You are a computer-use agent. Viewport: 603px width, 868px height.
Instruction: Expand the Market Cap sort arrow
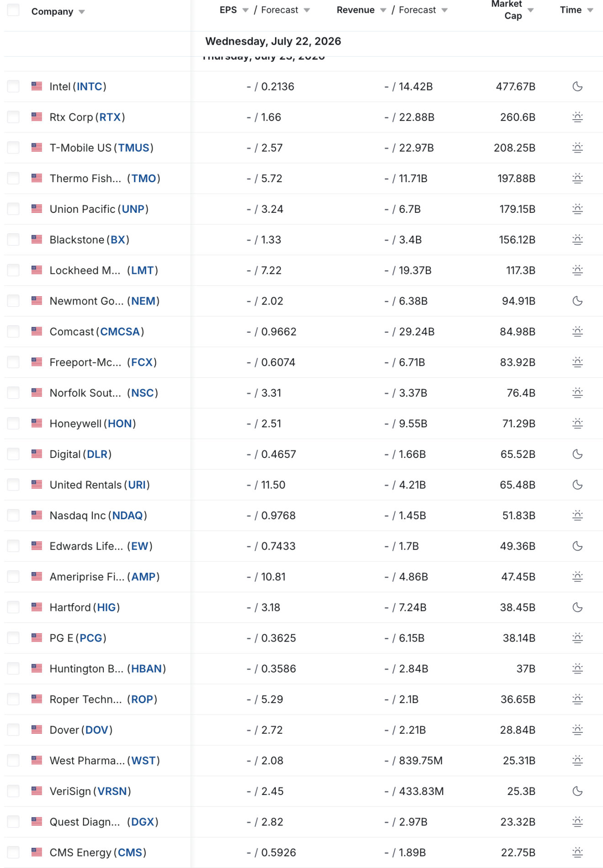(x=531, y=10)
